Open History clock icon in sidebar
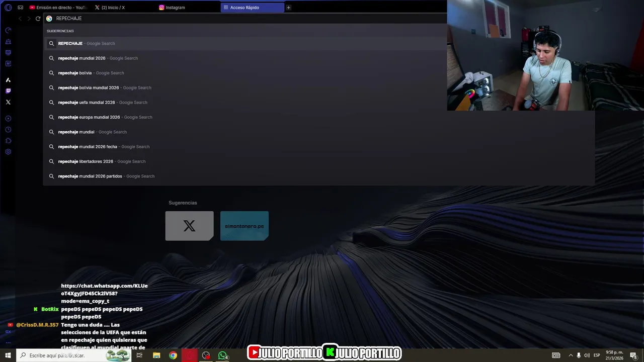 [8, 130]
